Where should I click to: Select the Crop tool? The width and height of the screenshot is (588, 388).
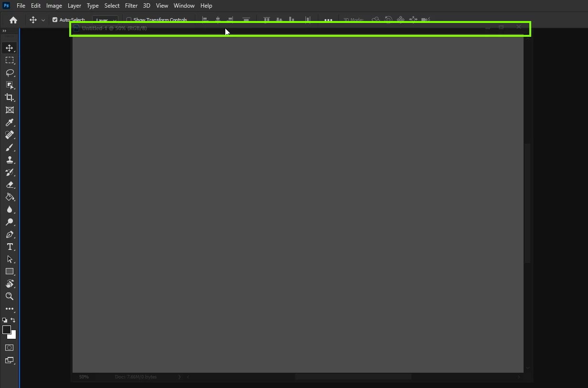click(x=10, y=97)
